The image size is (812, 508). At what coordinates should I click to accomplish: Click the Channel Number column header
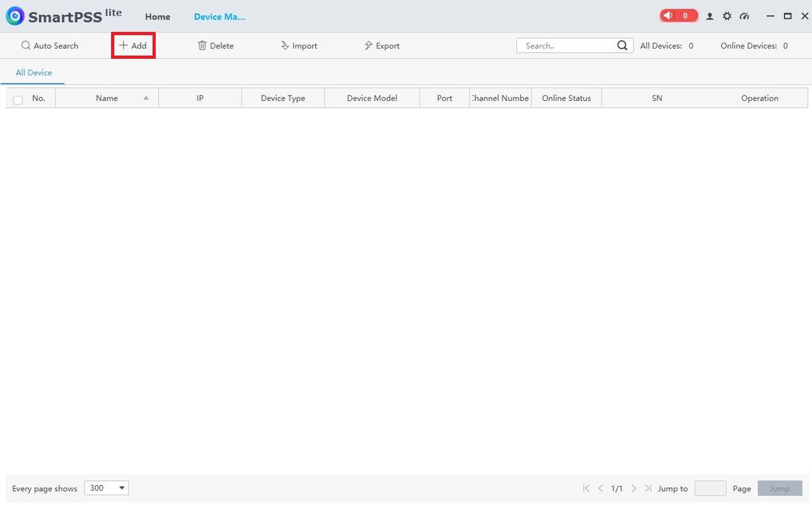pos(500,98)
